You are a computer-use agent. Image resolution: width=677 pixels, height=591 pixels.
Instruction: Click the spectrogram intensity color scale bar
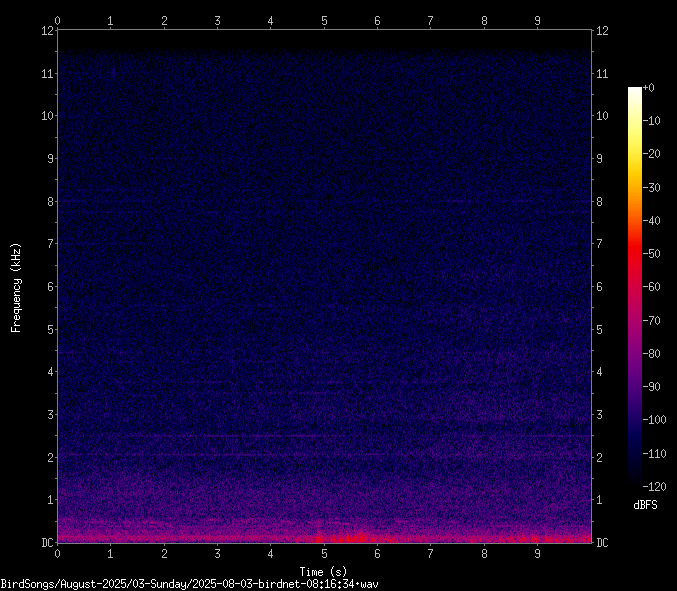[635, 287]
